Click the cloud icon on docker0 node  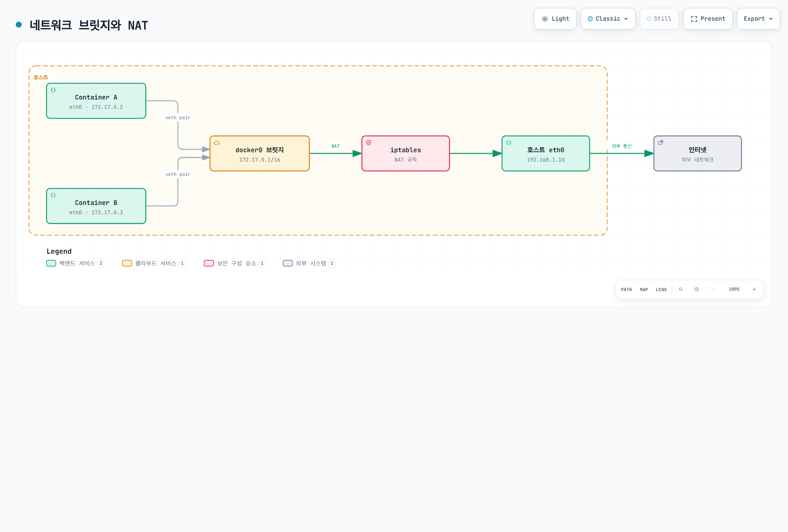(x=217, y=143)
